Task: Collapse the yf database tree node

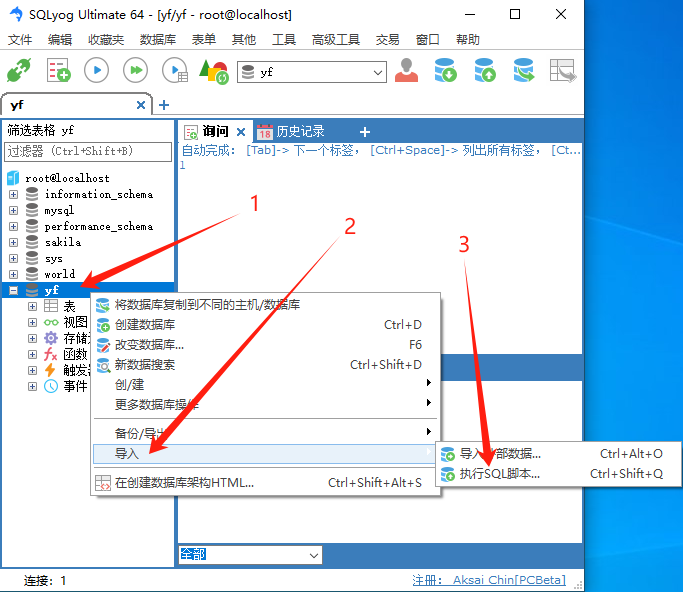Action: tap(14, 290)
